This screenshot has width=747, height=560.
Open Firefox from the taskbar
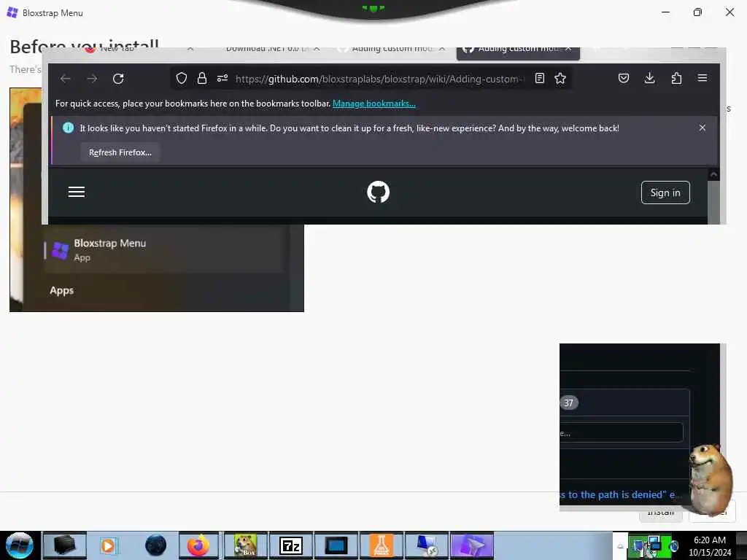click(x=198, y=545)
